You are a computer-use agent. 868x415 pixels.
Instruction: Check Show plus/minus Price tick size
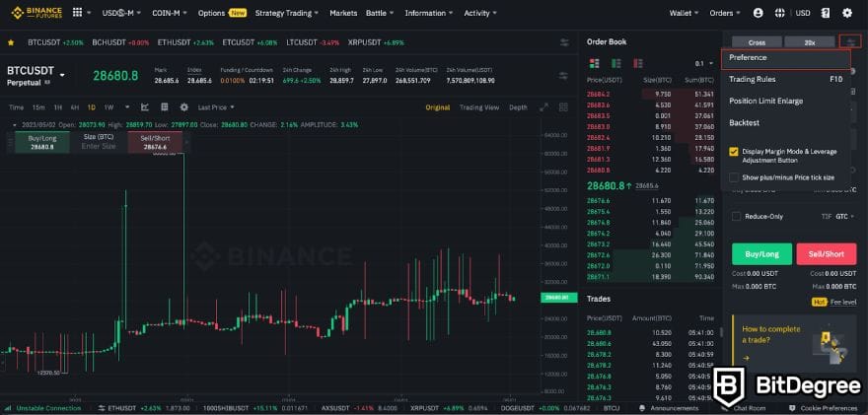pyautogui.click(x=734, y=177)
